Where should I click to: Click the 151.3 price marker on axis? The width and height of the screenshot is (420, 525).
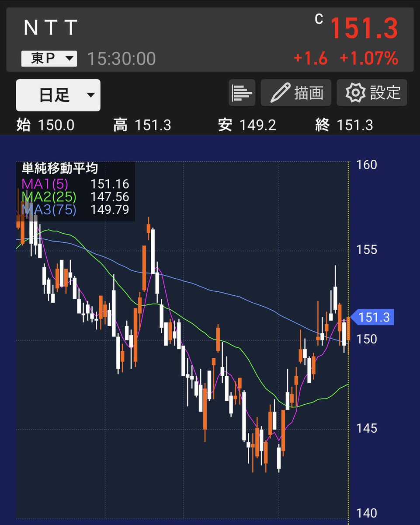tap(373, 317)
